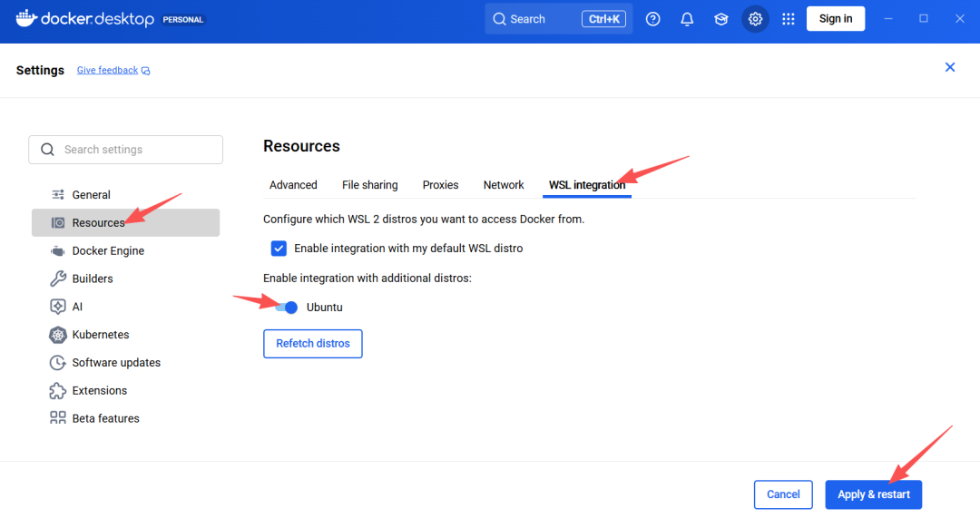Click the Settings title text
The height and width of the screenshot is (528, 980).
point(40,70)
